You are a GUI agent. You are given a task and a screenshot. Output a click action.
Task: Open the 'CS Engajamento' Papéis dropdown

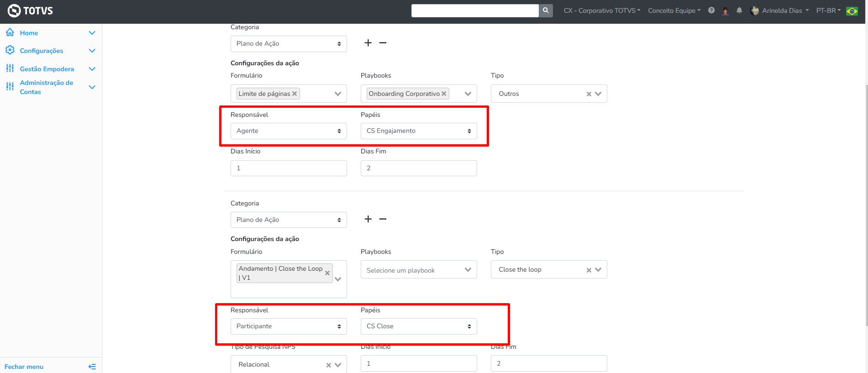tap(419, 131)
